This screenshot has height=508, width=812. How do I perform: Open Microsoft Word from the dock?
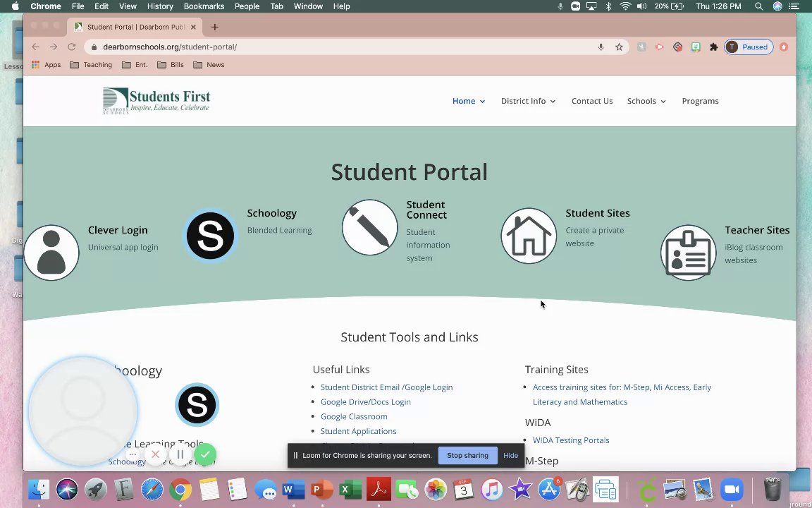click(x=294, y=490)
